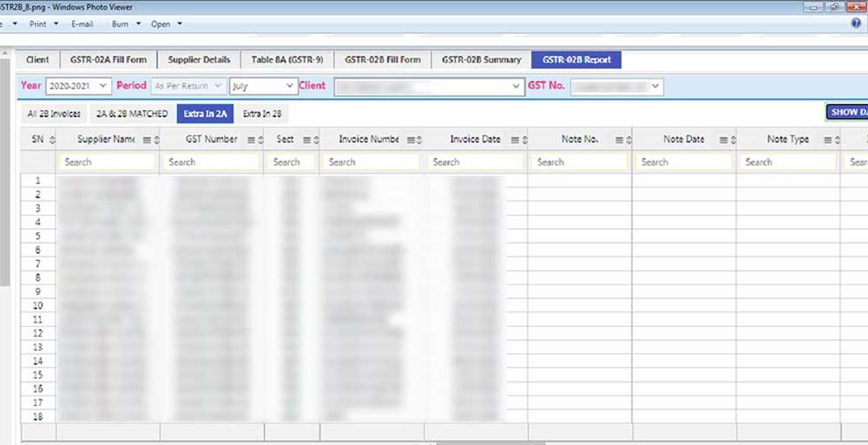Sort by the SN column arrows
The height and width of the screenshot is (445, 868).
52,140
